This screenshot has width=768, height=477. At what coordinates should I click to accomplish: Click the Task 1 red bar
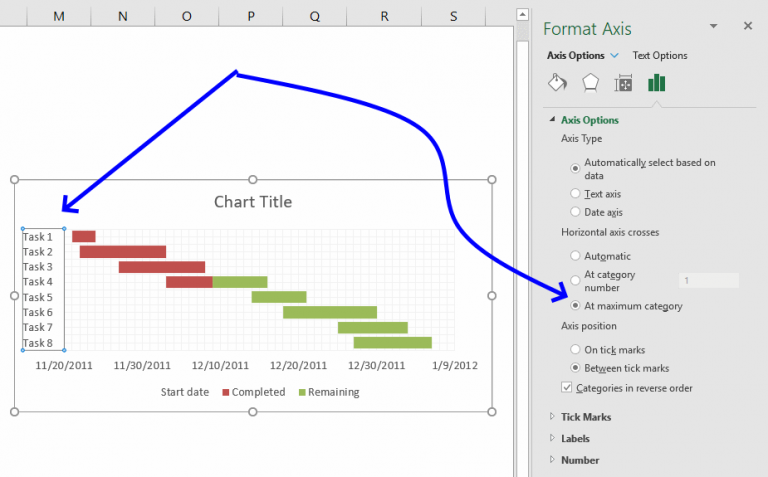click(84, 237)
